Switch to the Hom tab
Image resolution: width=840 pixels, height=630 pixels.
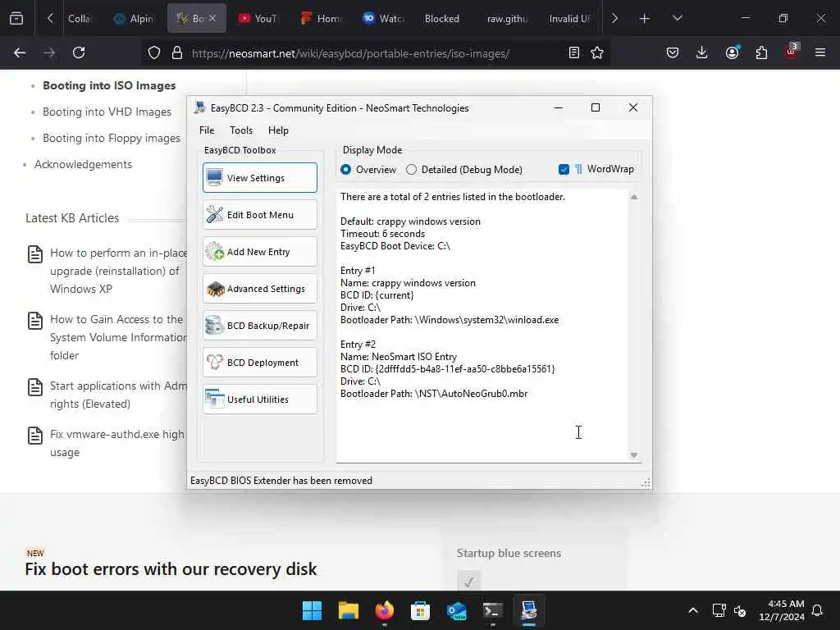point(321,19)
